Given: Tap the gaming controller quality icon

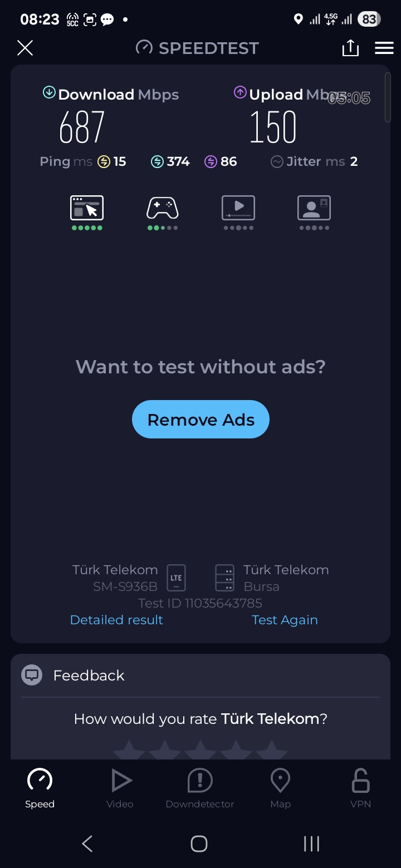Looking at the screenshot, I should tap(162, 208).
